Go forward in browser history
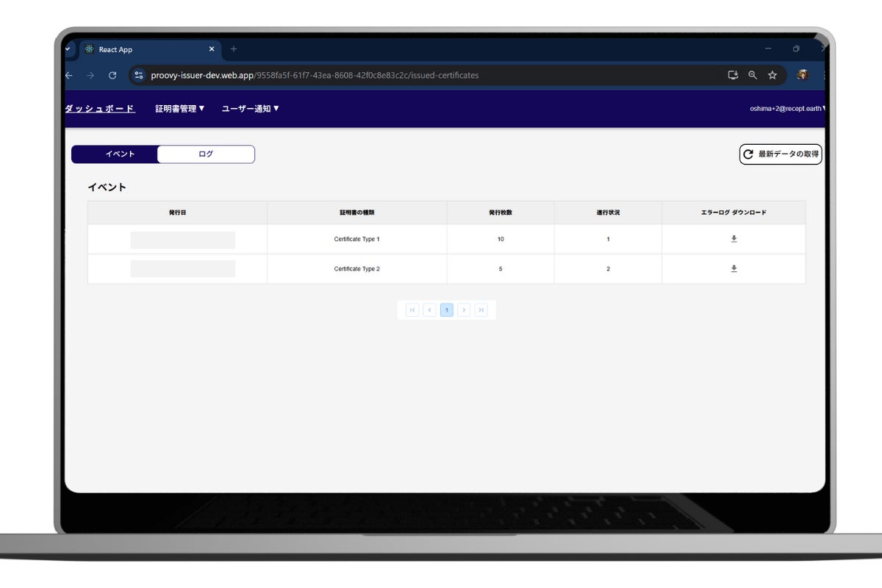882x588 pixels. (x=90, y=75)
